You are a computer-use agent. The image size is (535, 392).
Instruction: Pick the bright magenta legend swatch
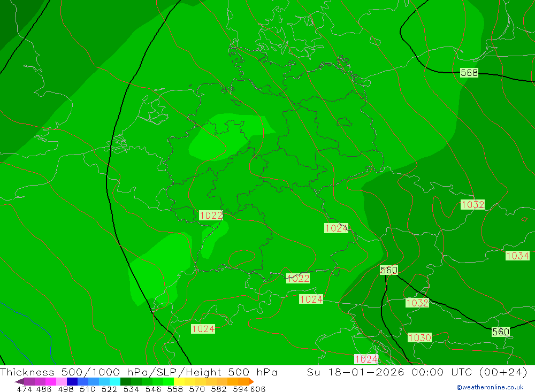[50, 381]
